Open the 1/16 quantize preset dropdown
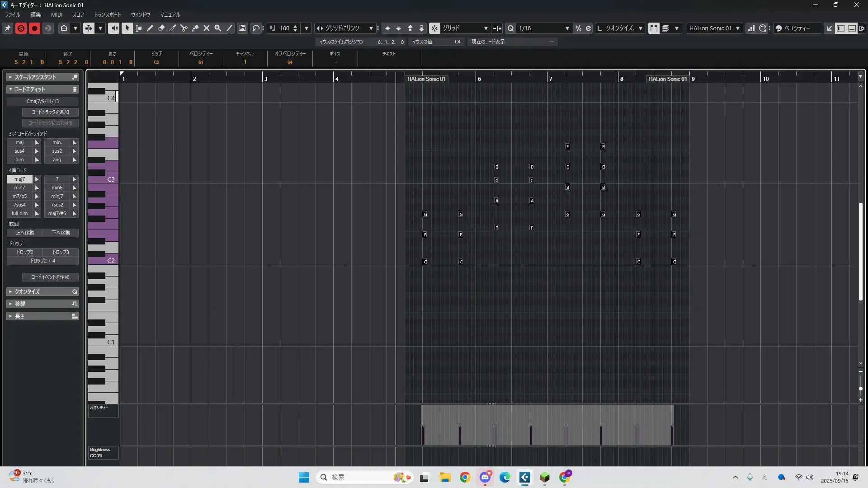 pos(567,28)
